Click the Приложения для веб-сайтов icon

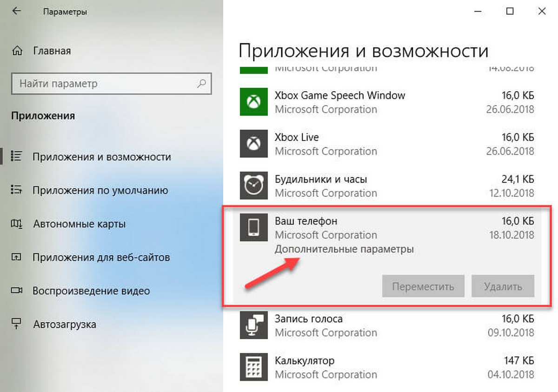[x=17, y=257]
